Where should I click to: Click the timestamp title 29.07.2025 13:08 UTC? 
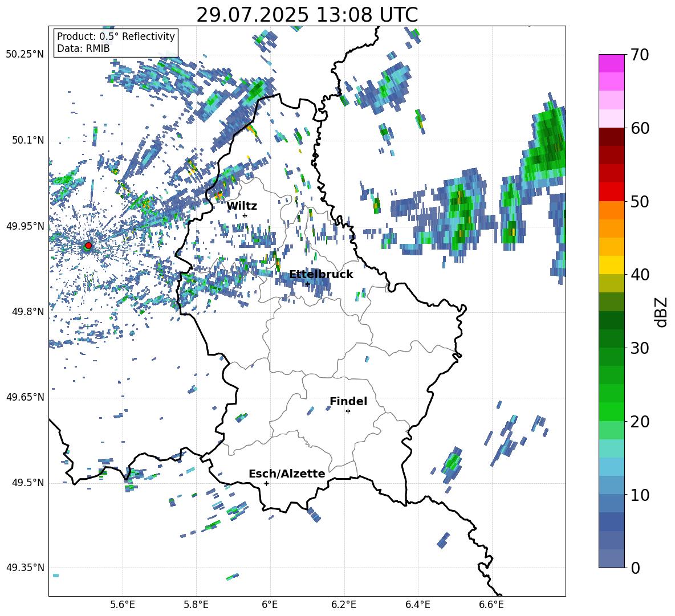pos(307,15)
